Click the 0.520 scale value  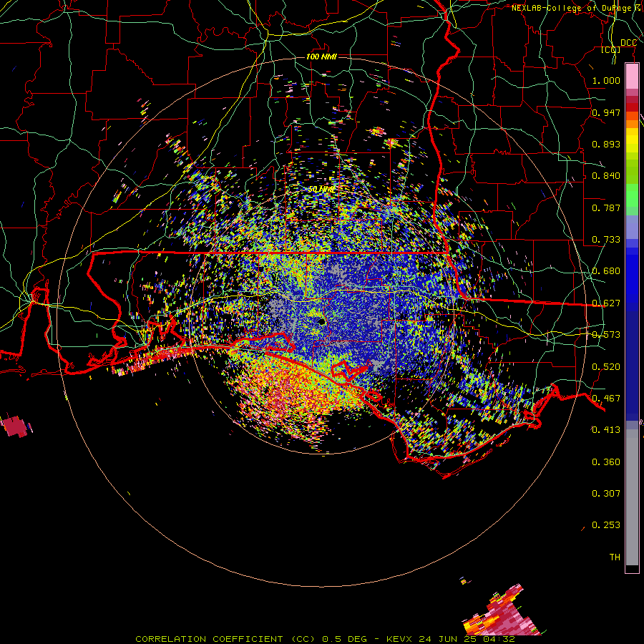[x=606, y=367]
